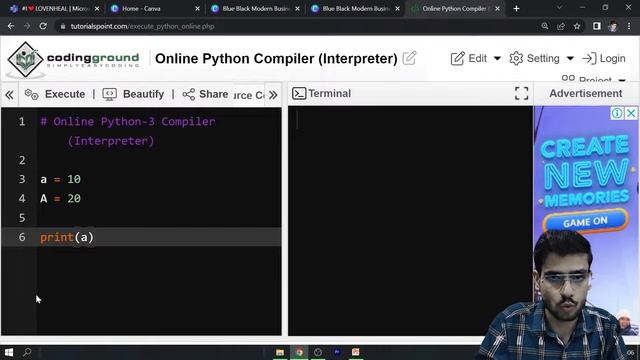Expand the Edit dropdown arrow

tap(497, 58)
